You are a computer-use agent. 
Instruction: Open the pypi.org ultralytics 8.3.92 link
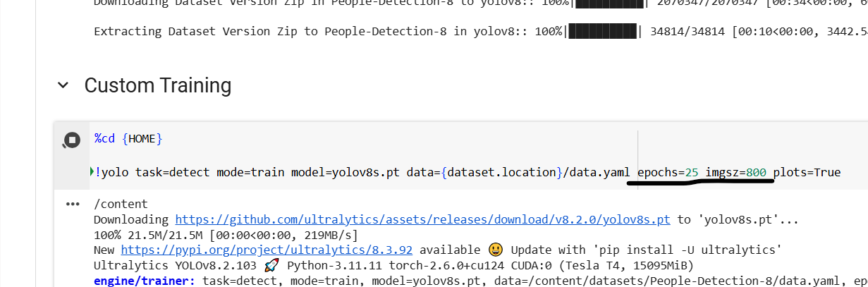tap(267, 250)
